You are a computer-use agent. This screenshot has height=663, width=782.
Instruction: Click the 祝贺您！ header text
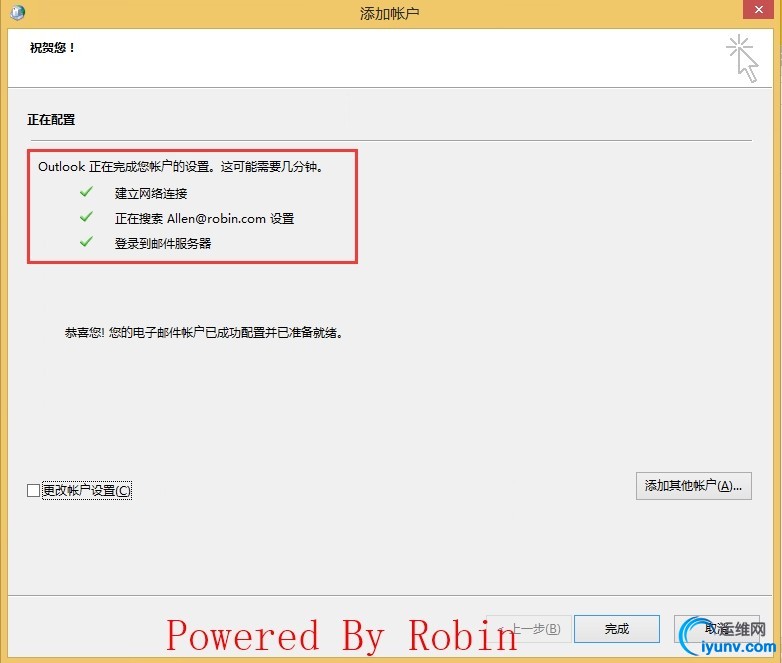click(x=52, y=48)
